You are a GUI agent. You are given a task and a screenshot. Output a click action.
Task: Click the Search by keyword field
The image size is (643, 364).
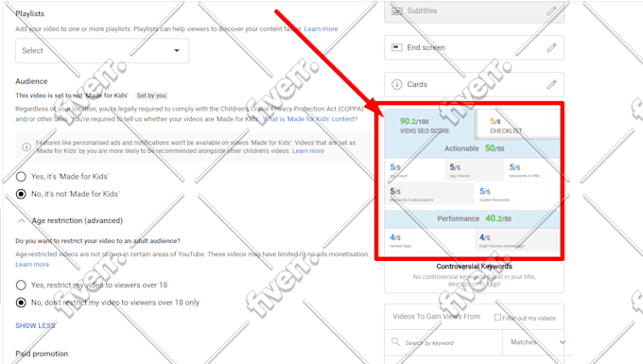click(443, 342)
